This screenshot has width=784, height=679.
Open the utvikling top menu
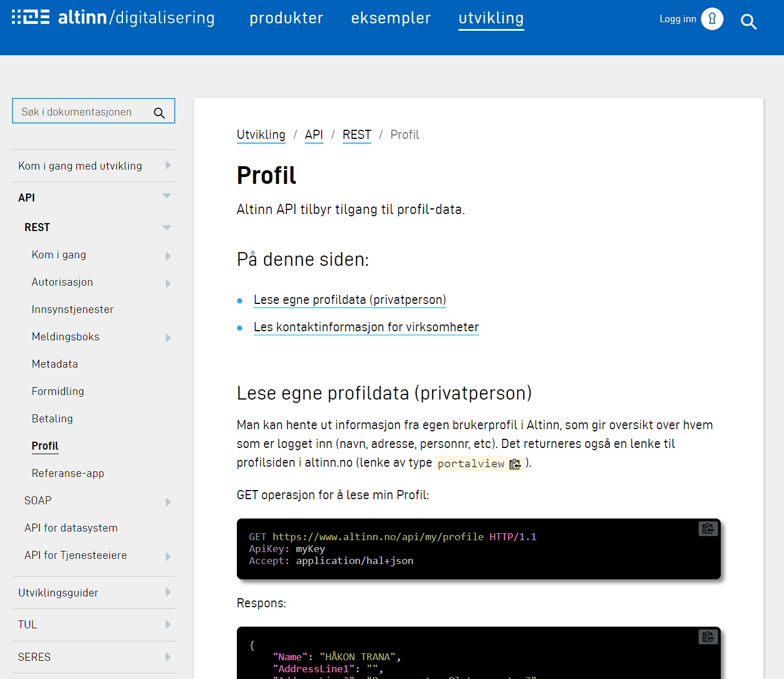coord(491,18)
